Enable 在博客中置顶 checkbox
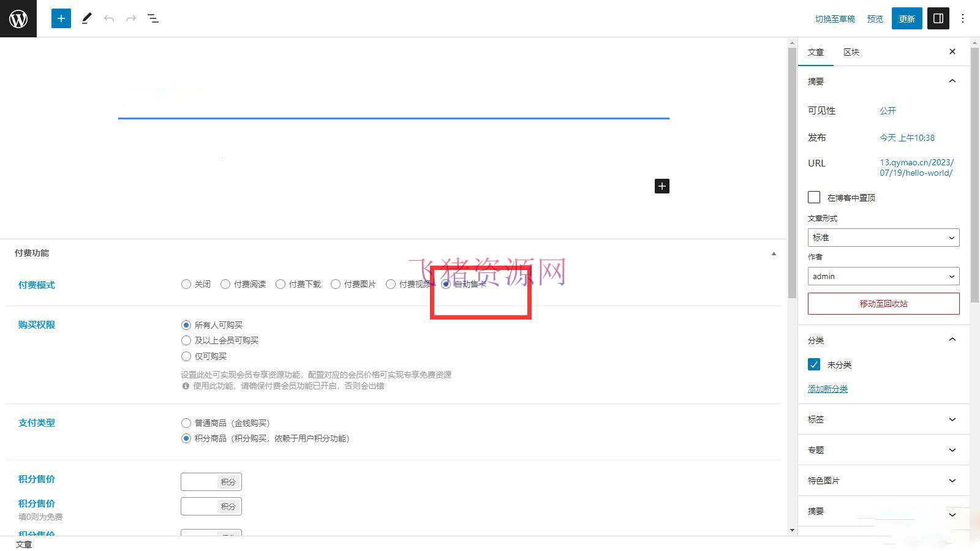This screenshot has height=551, width=980. 813,197
